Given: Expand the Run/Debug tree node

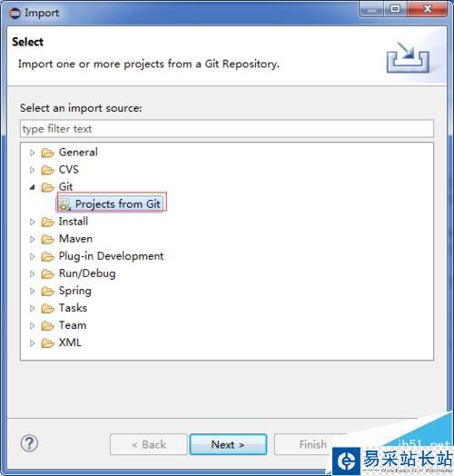Looking at the screenshot, I should point(32,273).
